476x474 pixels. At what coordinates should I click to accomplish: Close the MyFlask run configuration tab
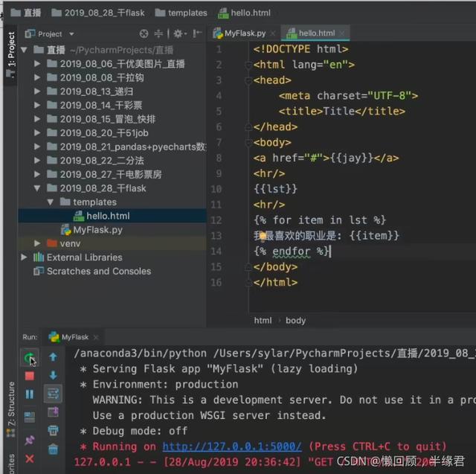point(96,337)
